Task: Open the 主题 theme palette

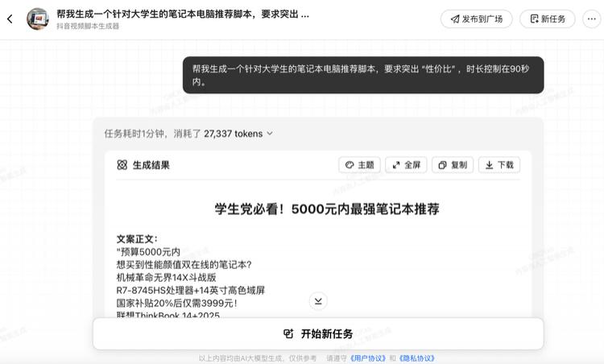Action: pos(359,165)
